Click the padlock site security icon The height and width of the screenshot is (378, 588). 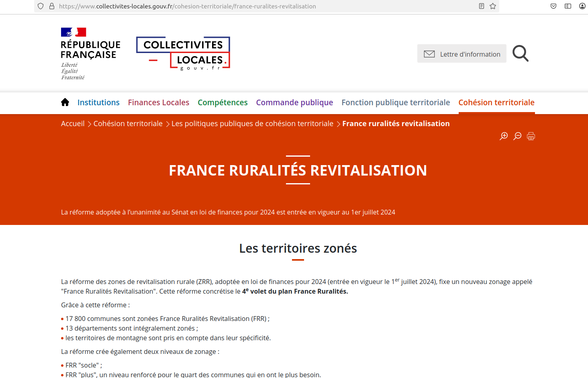pos(52,6)
